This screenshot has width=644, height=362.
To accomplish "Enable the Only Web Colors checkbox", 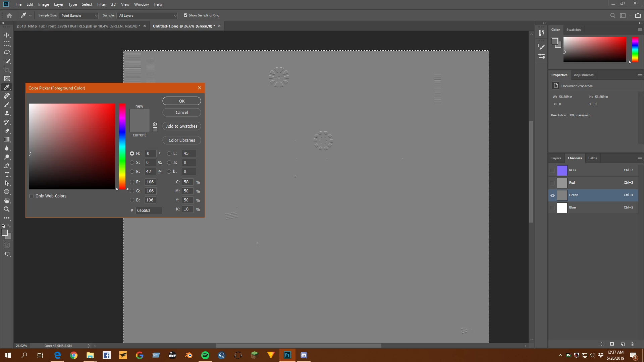I will point(32,196).
